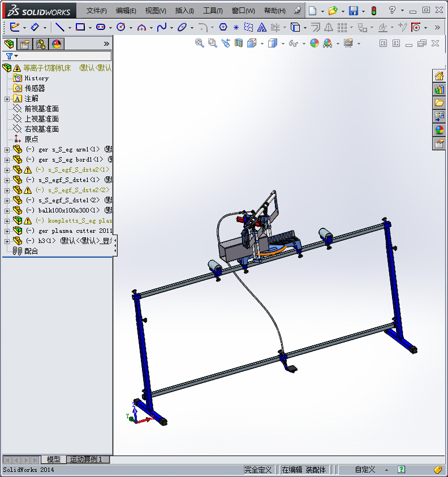Screen dimensions: 448x477
Task: Select the 传感器 sensors item
Action: 35,89
